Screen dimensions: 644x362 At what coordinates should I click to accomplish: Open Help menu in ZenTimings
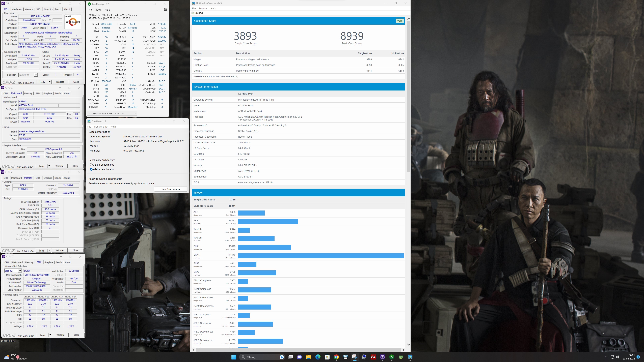pyautogui.click(x=107, y=10)
